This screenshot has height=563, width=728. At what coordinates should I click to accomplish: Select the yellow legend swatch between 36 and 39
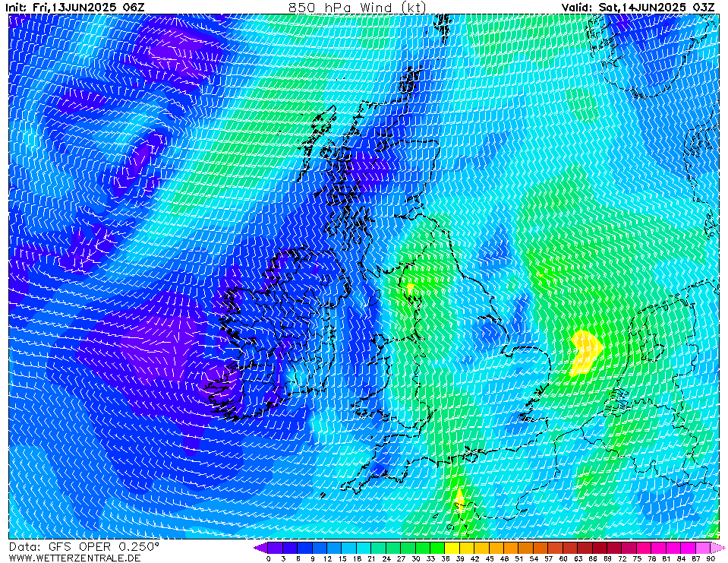pos(452,548)
